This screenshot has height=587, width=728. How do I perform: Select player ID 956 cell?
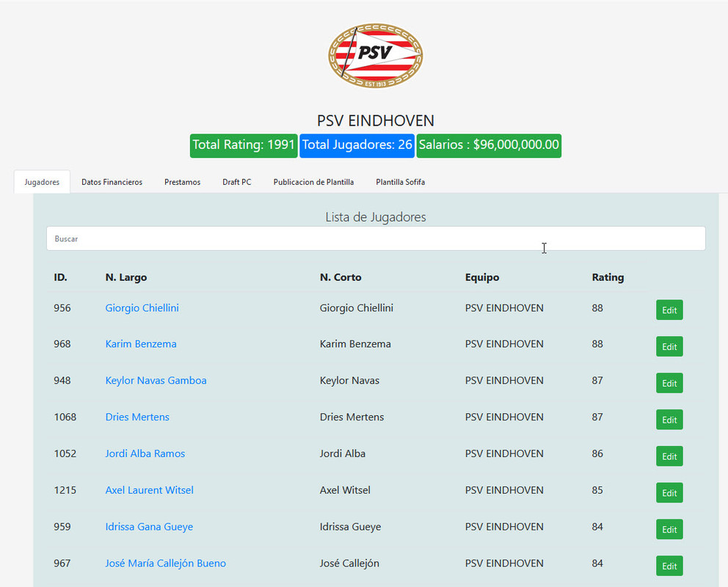point(62,307)
